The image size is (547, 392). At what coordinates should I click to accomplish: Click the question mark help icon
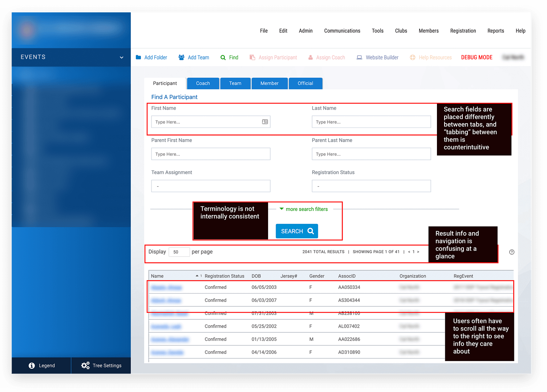(512, 252)
